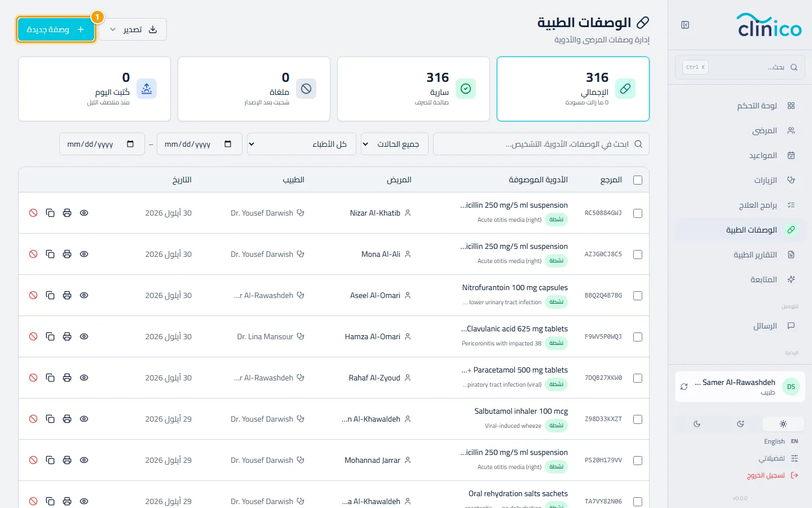Cancel prescription Z98D33KXZT via ban icon
Screen dimensions: 812x508
[x=33, y=419]
